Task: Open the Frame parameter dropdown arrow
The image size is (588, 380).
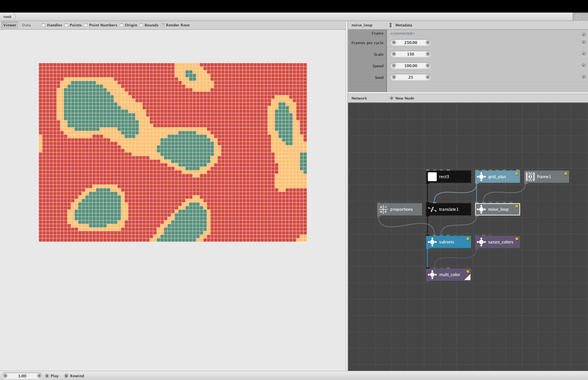Action: 583,34
